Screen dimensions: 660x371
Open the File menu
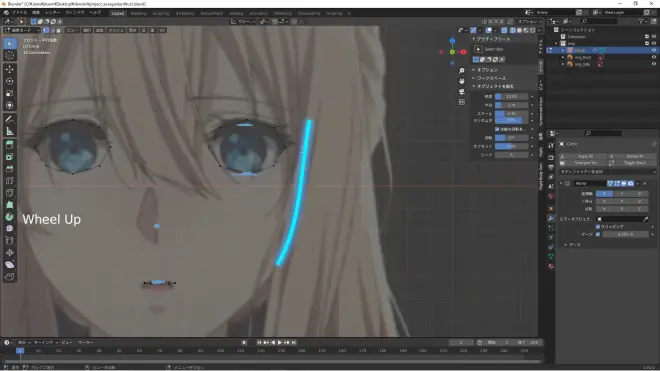coord(19,13)
